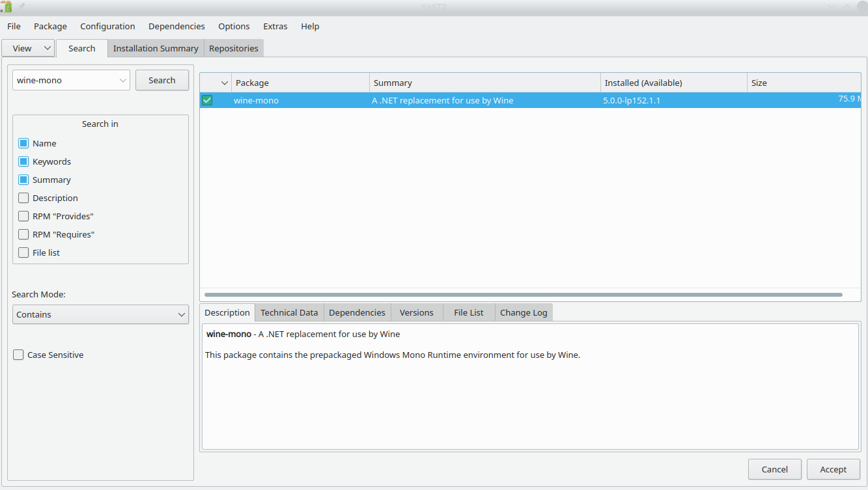868x490 pixels.
Task: Open the Package menu
Action: click(50, 26)
